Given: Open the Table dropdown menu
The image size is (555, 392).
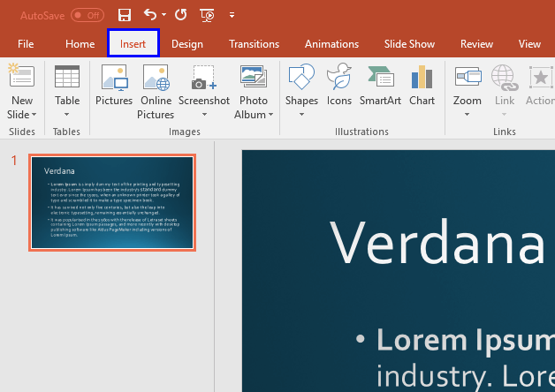Looking at the screenshot, I should pos(67,114).
